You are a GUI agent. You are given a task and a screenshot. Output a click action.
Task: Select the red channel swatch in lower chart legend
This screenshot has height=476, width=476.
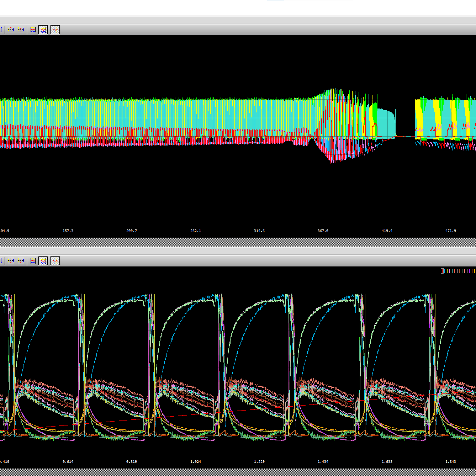(x=442, y=271)
